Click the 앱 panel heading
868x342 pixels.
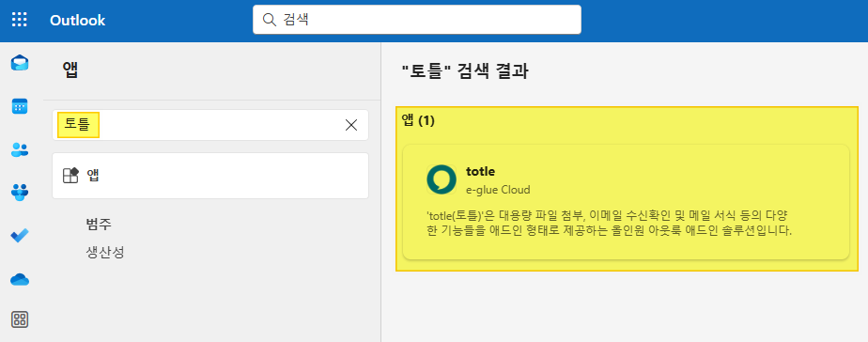click(x=70, y=70)
